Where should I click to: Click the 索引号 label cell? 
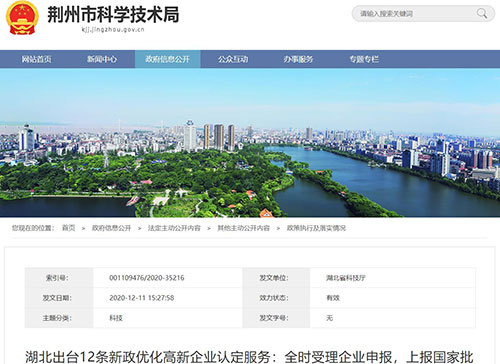click(x=59, y=278)
